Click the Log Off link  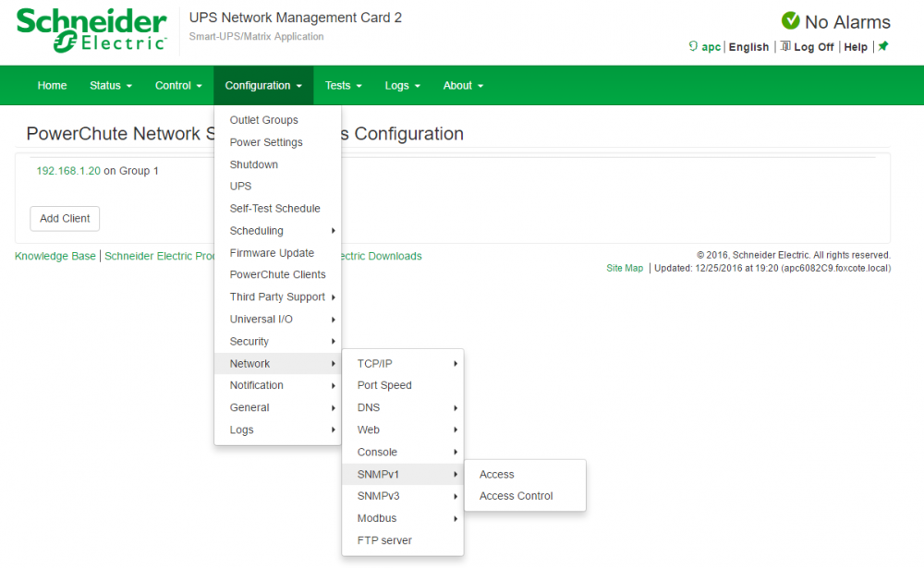tap(814, 47)
